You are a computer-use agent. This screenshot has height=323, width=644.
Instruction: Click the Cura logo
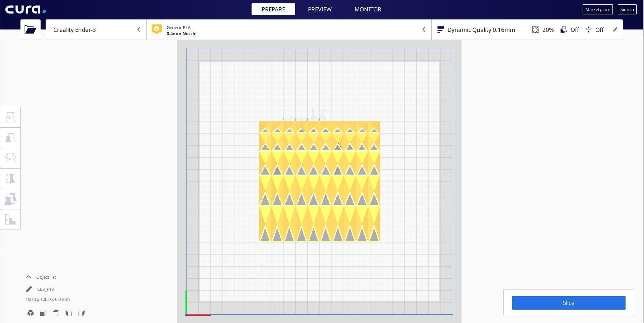[x=25, y=9]
